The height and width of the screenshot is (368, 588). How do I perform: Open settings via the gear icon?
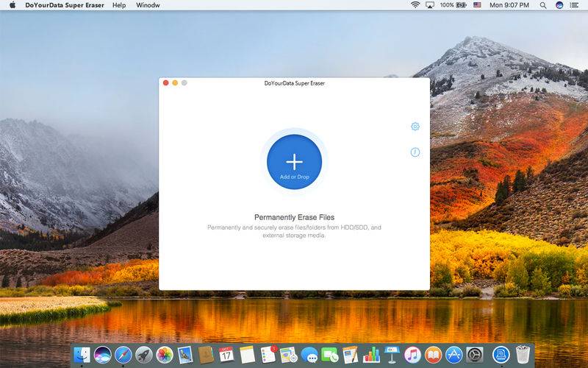tap(415, 127)
